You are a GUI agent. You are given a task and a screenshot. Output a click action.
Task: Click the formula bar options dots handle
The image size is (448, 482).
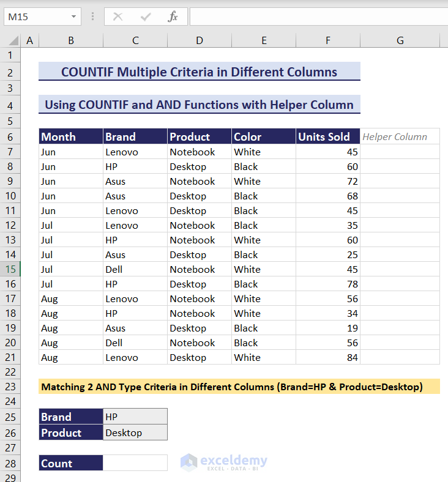click(x=92, y=17)
